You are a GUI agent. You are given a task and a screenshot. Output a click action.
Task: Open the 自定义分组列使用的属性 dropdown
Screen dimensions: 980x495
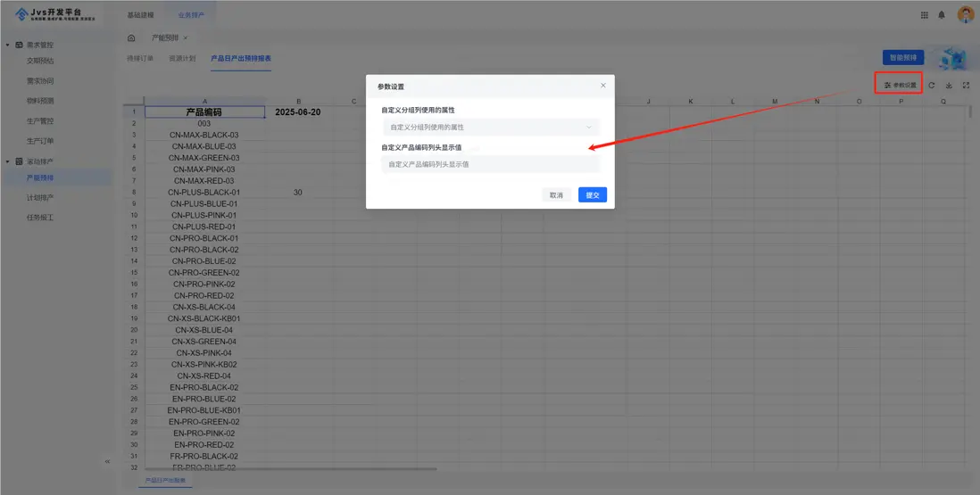coord(491,128)
